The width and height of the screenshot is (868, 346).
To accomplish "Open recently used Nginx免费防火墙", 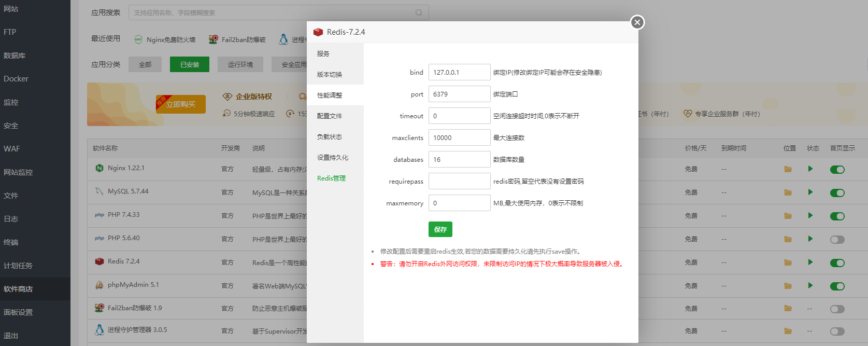I will pyautogui.click(x=165, y=39).
